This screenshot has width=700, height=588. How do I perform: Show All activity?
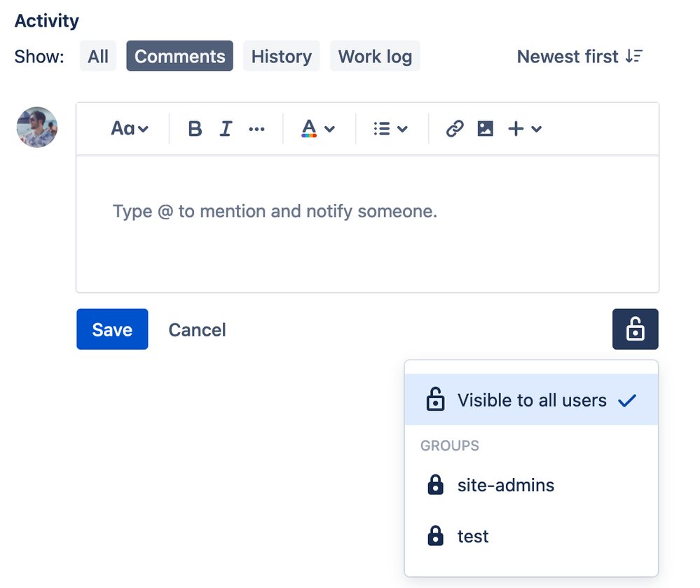coord(98,56)
